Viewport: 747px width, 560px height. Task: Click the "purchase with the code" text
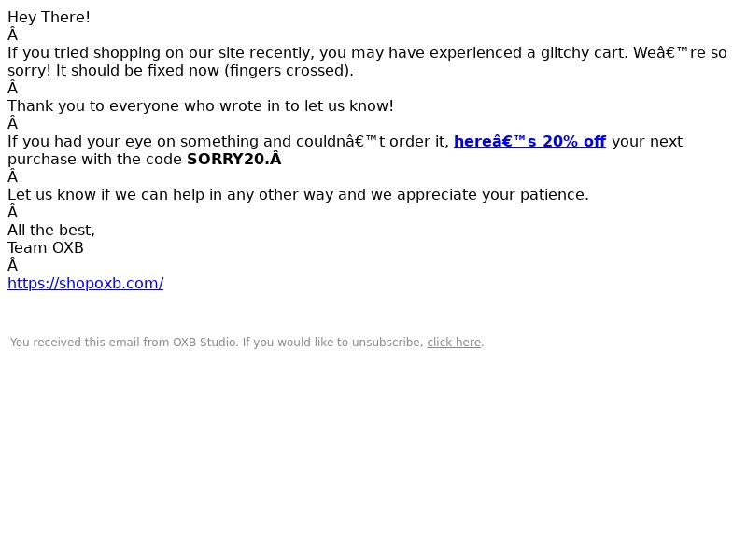click(x=94, y=159)
